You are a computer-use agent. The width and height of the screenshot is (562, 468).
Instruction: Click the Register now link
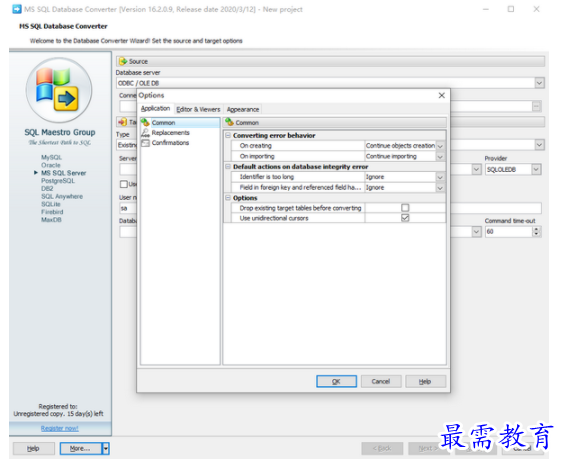59,428
